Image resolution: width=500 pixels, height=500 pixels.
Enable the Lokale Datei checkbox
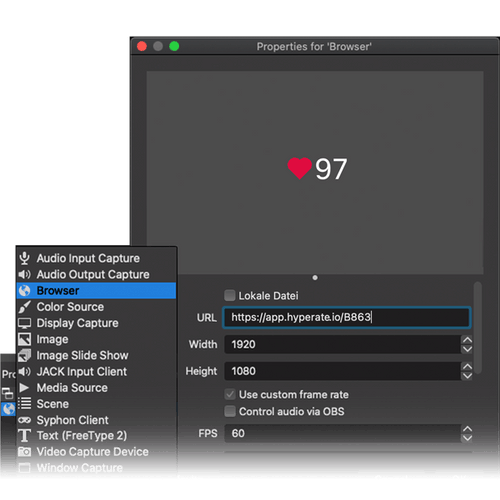[x=230, y=295]
